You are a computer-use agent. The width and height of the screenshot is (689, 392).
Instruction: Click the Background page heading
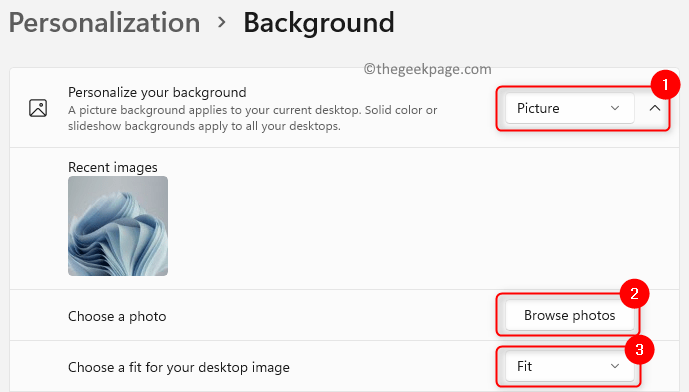pos(319,23)
